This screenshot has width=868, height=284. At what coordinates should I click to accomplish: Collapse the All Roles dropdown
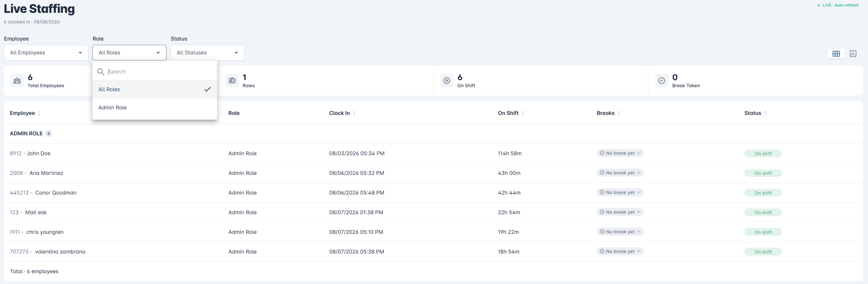pos(130,53)
